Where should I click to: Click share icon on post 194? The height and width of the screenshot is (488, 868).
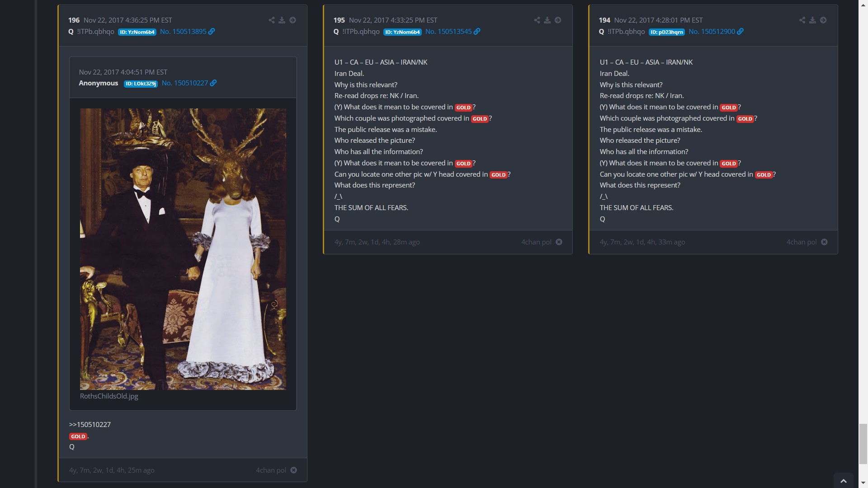[x=802, y=20]
